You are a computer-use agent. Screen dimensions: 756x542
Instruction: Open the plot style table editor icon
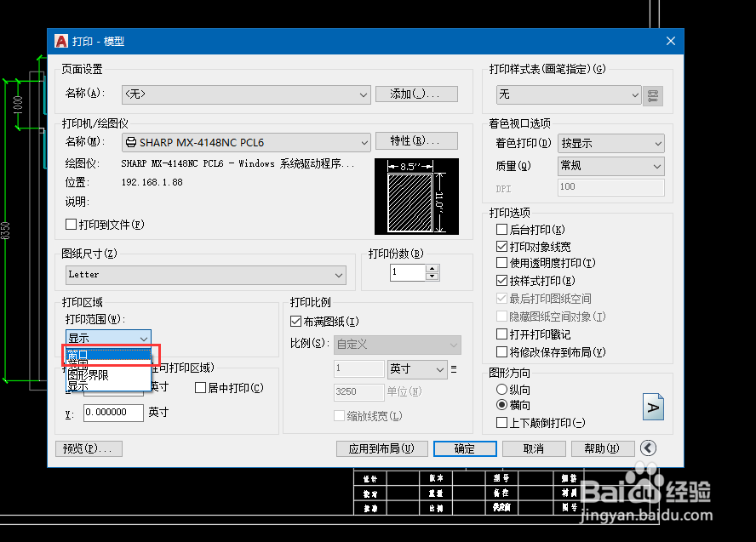click(653, 95)
